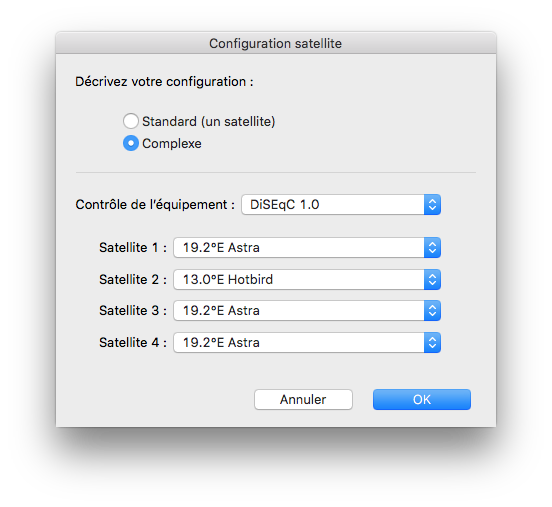
Task: Click the 'Configuration satellite' title bar
Action: [276, 43]
